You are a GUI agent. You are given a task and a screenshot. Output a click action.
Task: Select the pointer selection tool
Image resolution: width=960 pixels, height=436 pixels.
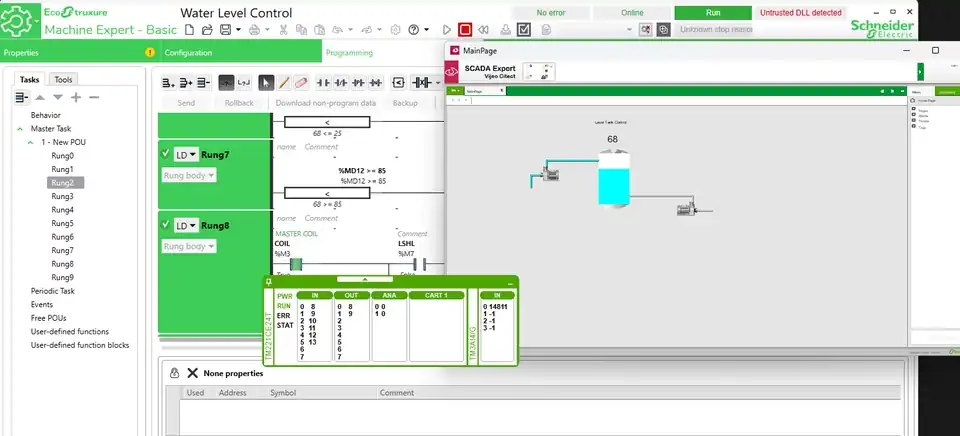coord(266,83)
